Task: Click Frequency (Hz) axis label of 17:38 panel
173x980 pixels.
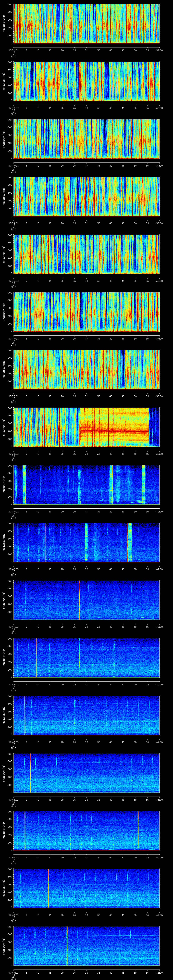Action: 4,427
